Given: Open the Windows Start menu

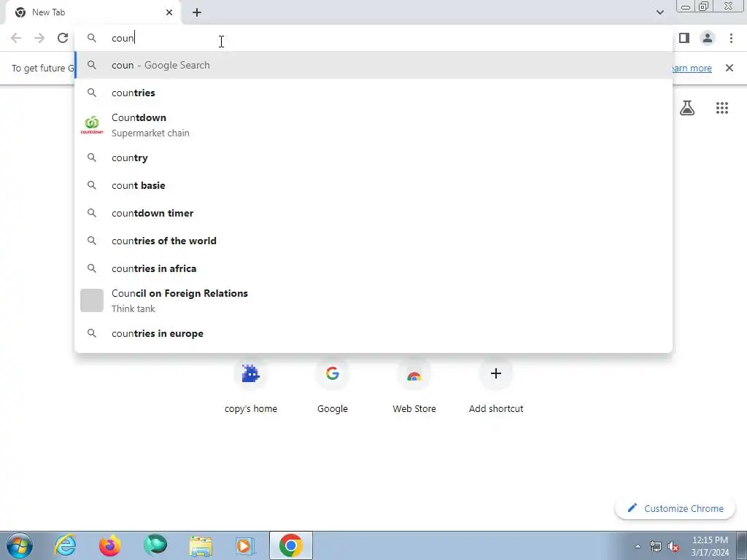Looking at the screenshot, I should [20, 545].
